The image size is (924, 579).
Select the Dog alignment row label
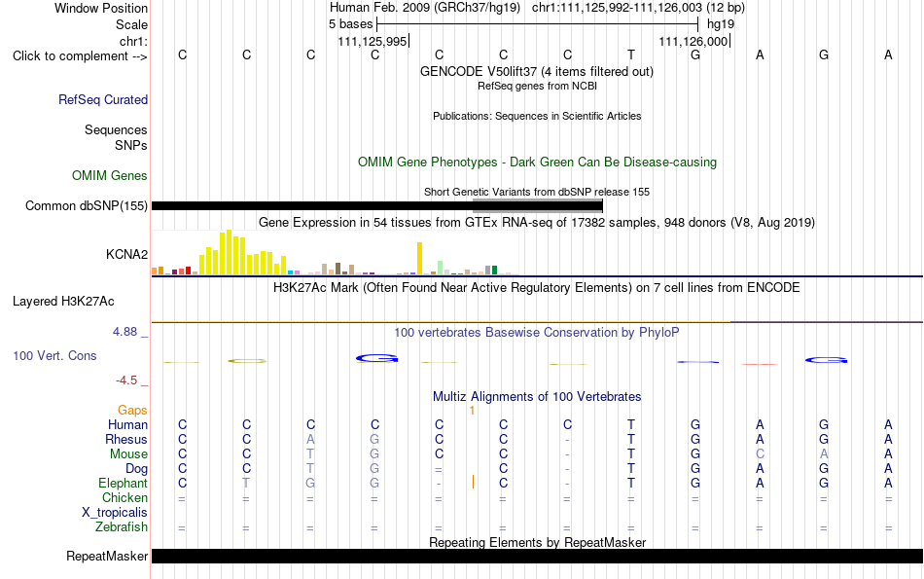137,469
